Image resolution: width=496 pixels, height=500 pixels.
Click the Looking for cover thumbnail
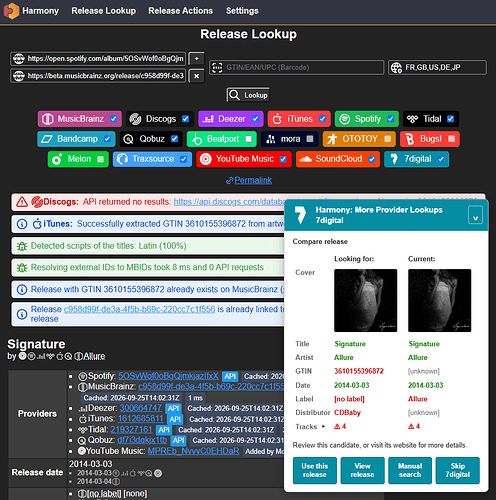365,300
